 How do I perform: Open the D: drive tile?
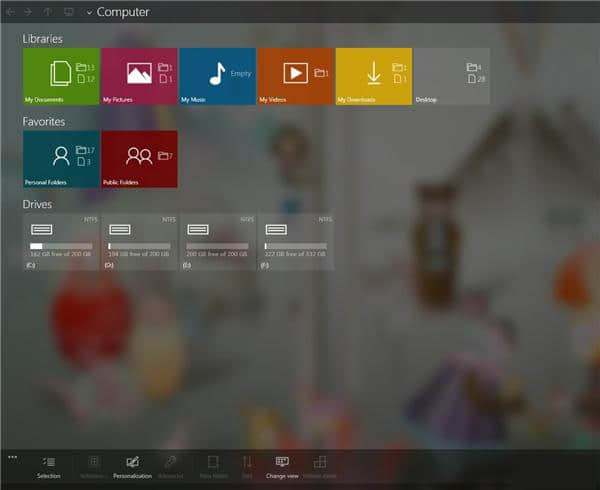[x=139, y=242]
